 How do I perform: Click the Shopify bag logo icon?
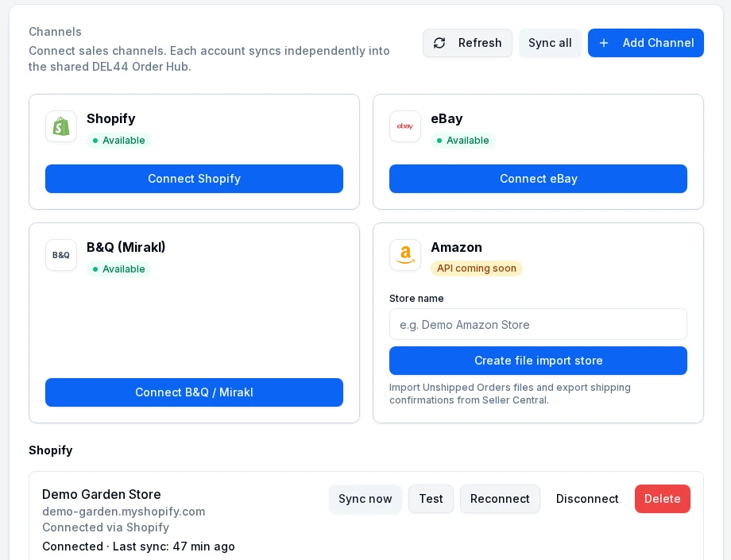[x=61, y=126]
